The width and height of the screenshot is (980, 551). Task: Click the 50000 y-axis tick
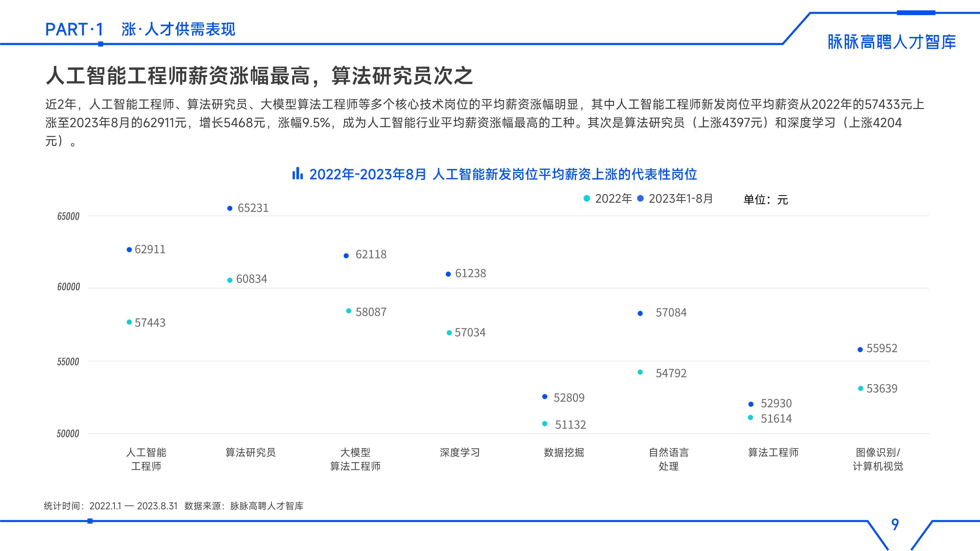pyautogui.click(x=68, y=434)
